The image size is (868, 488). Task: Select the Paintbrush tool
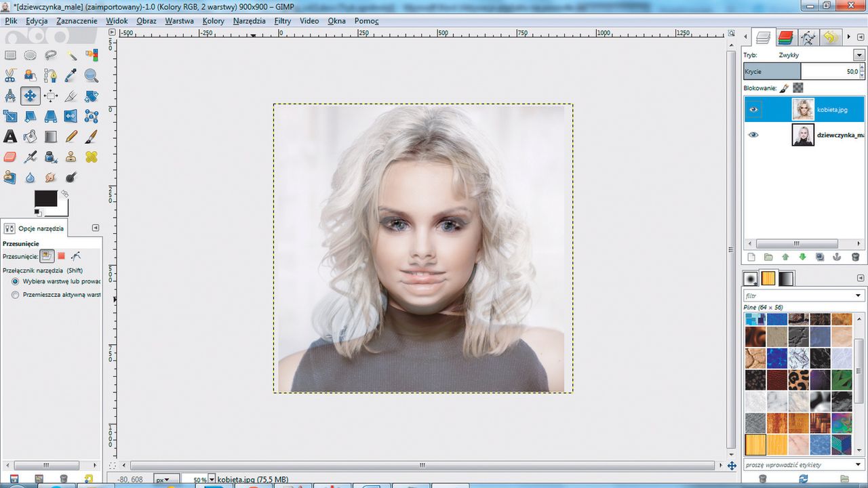pyautogui.click(x=92, y=136)
